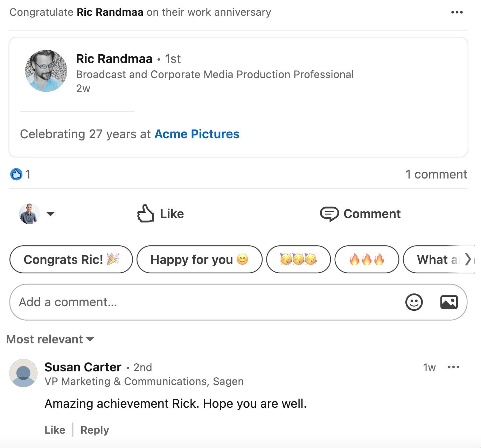Open the post options three-dot menu
The width and height of the screenshot is (481, 448).
click(457, 12)
